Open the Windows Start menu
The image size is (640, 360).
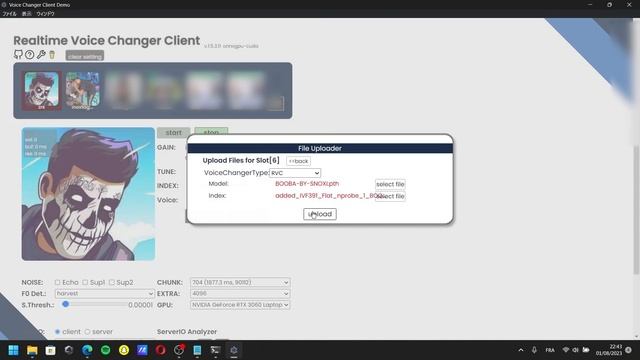pos(13,350)
